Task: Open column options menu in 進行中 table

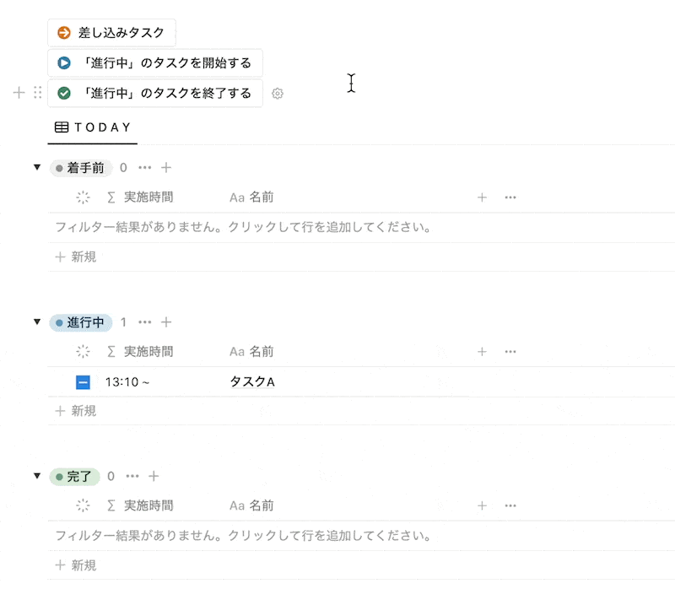Action: point(510,352)
